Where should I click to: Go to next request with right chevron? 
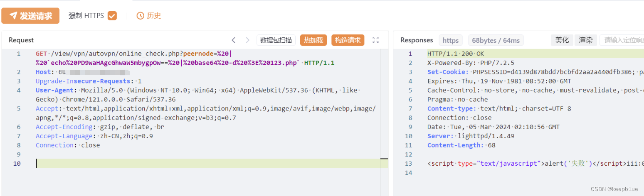click(247, 40)
